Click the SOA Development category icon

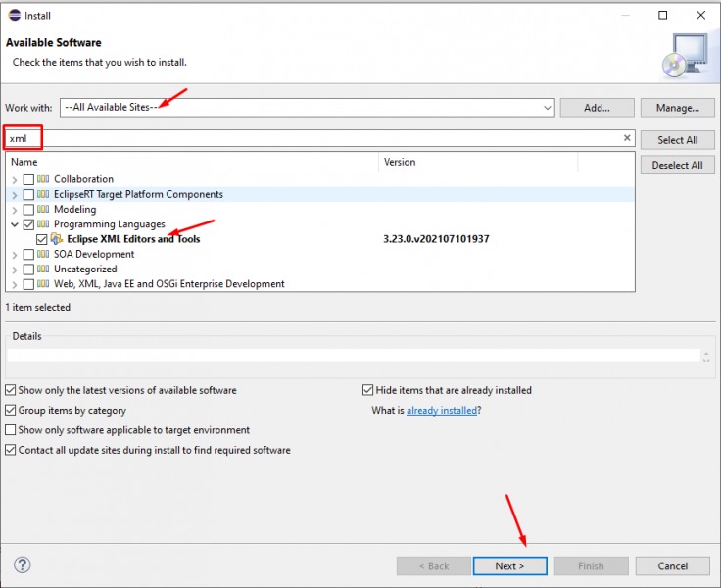pyautogui.click(x=43, y=254)
